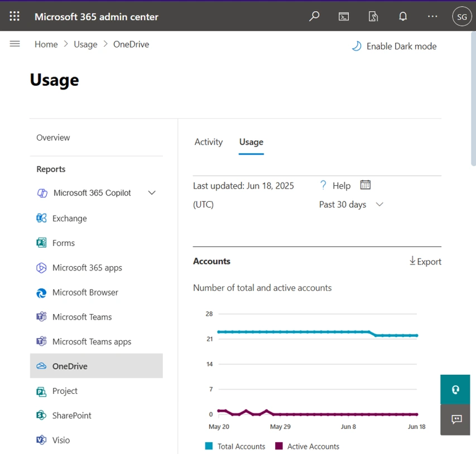Screen dimensions: 476x454
Task: Go to Usage breadcrumb link
Action: (x=85, y=44)
